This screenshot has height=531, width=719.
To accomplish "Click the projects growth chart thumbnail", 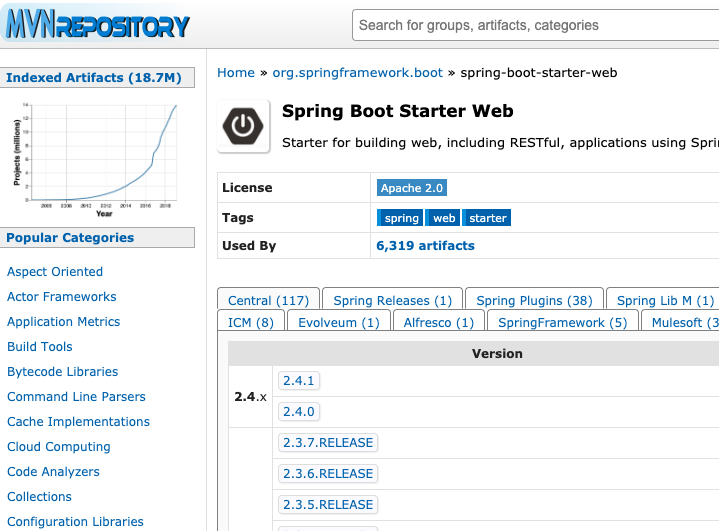I will pos(95,159).
